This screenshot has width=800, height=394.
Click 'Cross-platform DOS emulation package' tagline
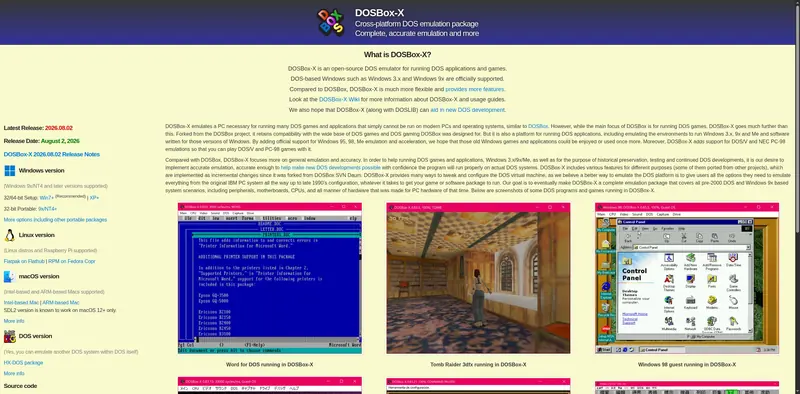click(416, 24)
